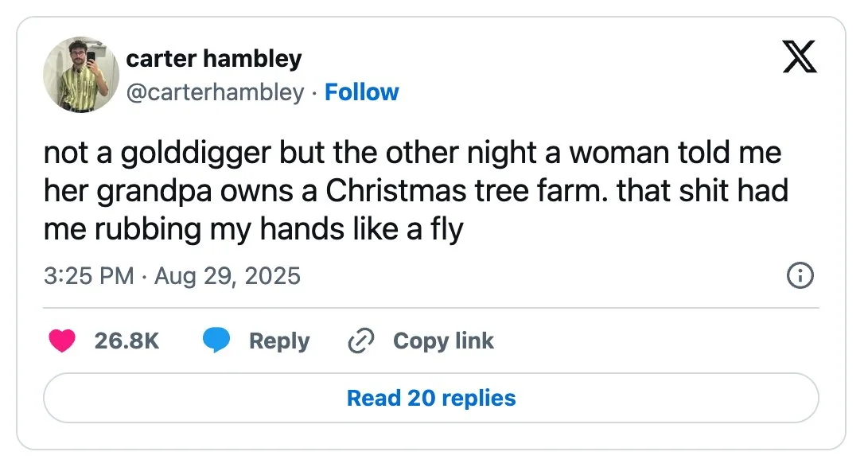Open the carter hambley display name
Viewport: 868px width, 475px height.
pyautogui.click(x=214, y=58)
